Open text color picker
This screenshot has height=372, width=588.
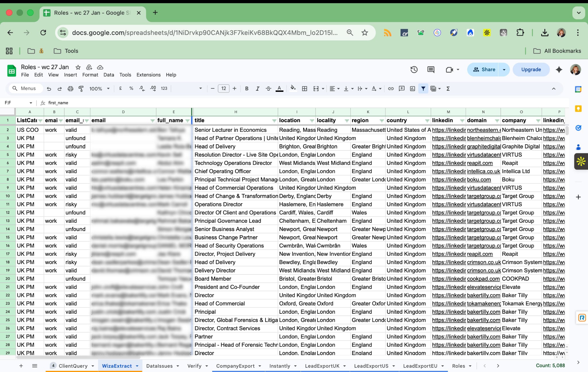pyautogui.click(x=279, y=89)
